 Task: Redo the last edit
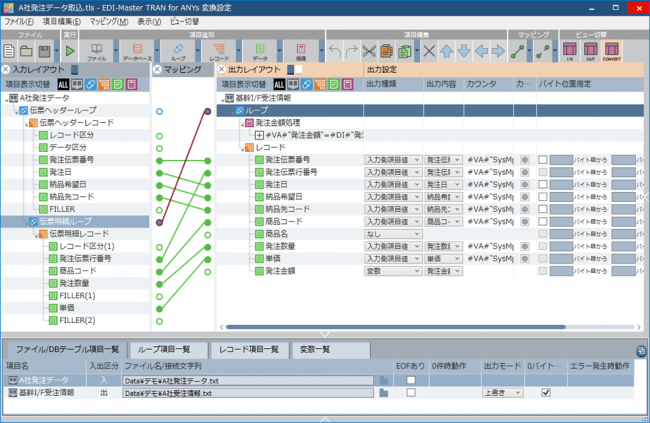point(351,51)
